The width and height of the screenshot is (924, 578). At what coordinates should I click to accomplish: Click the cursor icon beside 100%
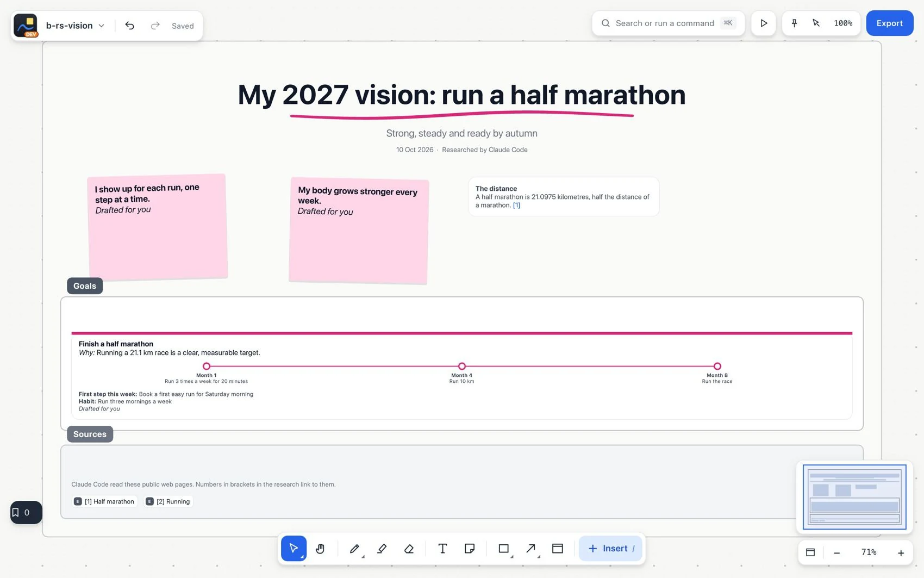pyautogui.click(x=816, y=23)
